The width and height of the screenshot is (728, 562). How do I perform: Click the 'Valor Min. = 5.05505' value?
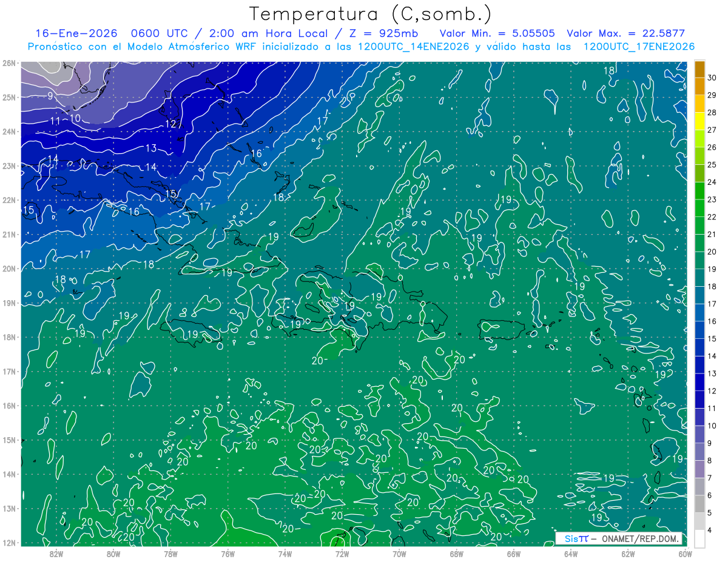click(497, 33)
